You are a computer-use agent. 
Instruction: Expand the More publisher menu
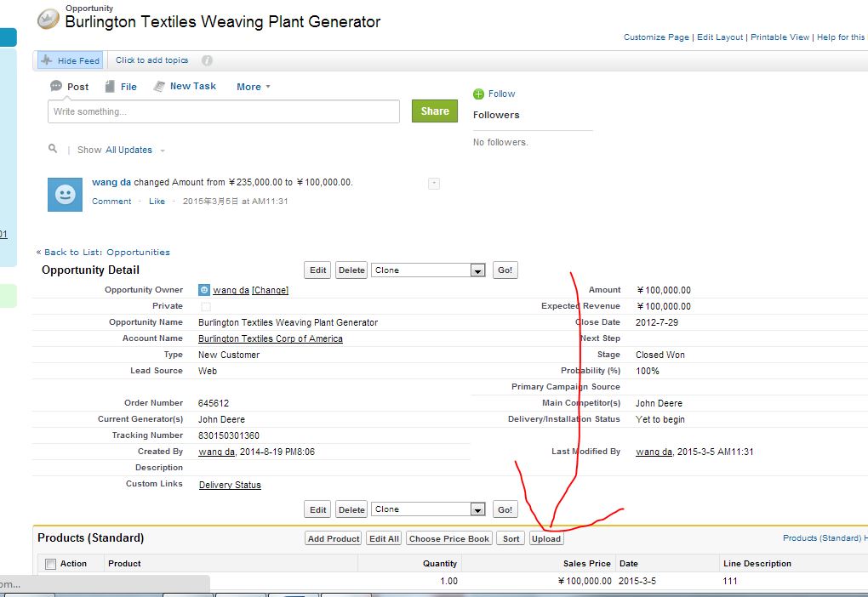(254, 87)
